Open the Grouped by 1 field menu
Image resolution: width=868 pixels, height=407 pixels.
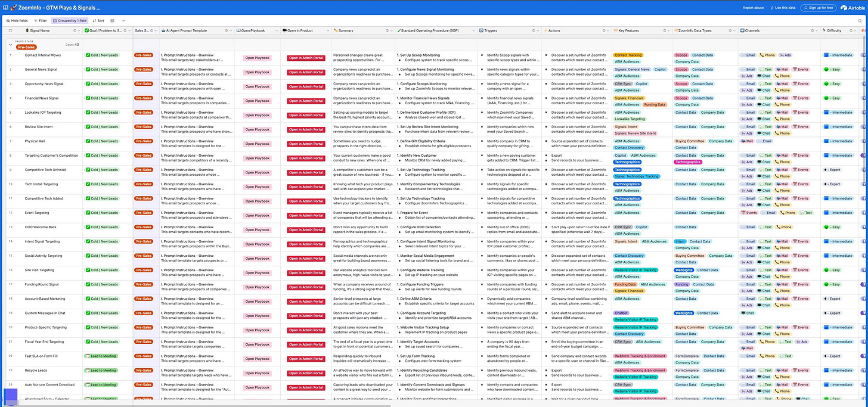coord(70,20)
